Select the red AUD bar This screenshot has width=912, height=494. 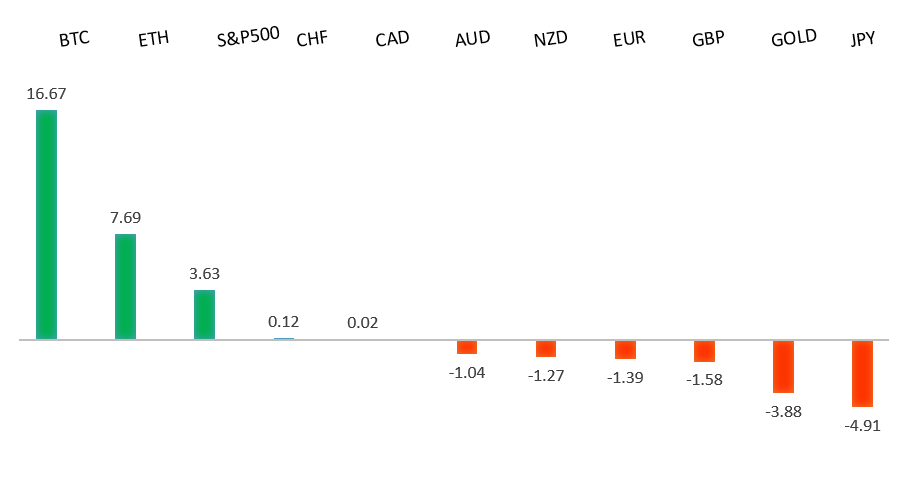point(467,347)
